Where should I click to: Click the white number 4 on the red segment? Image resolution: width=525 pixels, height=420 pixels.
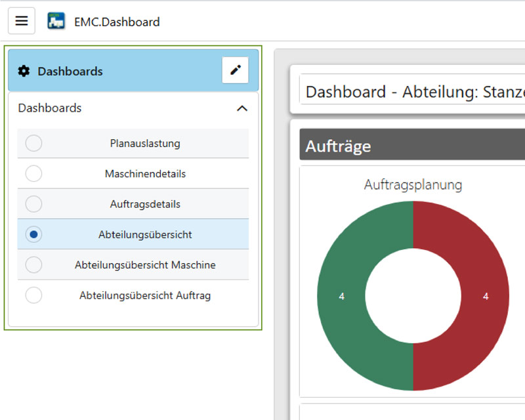(x=485, y=297)
